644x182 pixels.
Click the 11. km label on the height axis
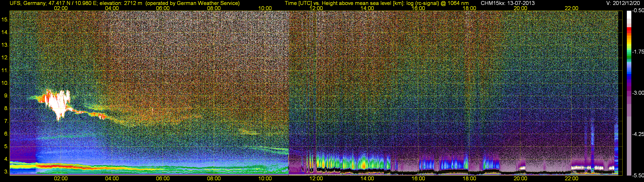coord(5,70)
